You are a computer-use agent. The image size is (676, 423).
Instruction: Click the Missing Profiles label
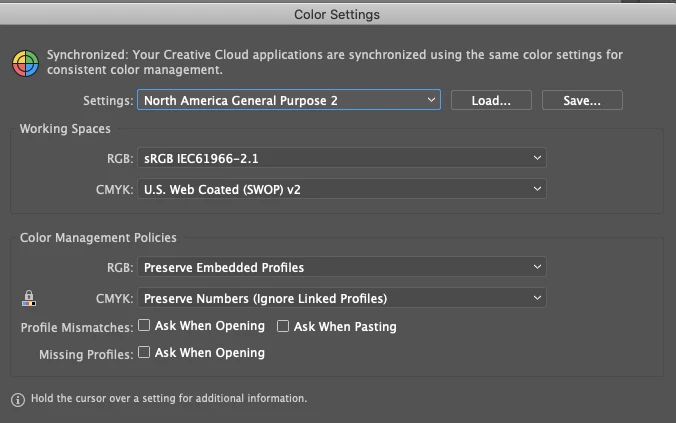pos(86,354)
